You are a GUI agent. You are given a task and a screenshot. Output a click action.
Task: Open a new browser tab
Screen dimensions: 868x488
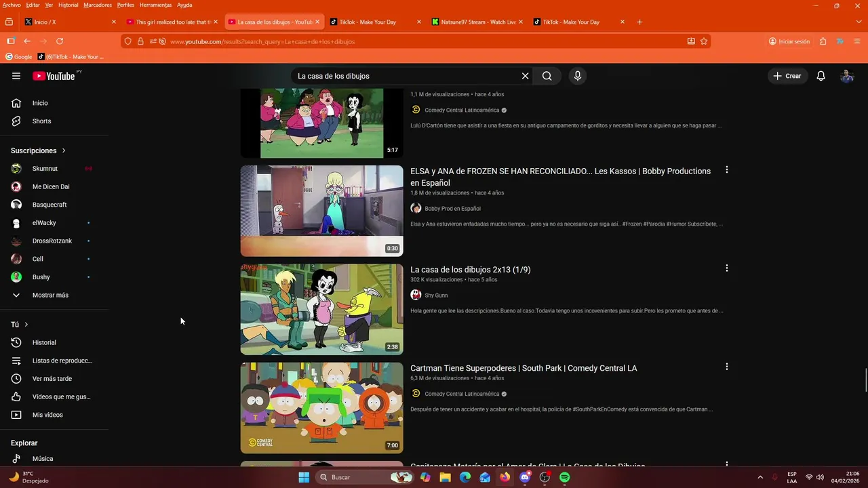point(639,22)
